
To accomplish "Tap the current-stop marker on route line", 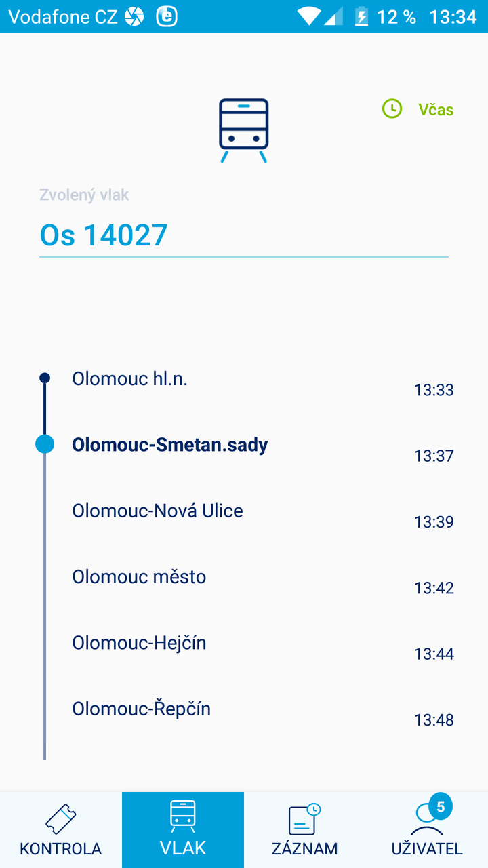I will click(x=45, y=444).
